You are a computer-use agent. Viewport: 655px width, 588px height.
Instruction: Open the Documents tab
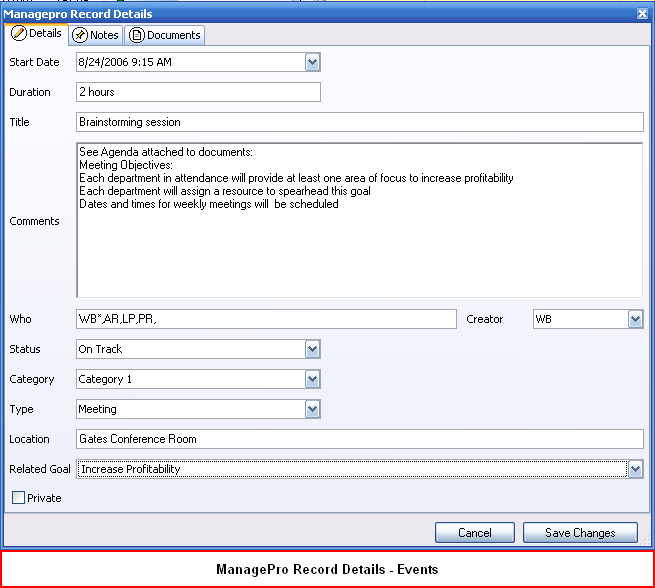click(165, 35)
